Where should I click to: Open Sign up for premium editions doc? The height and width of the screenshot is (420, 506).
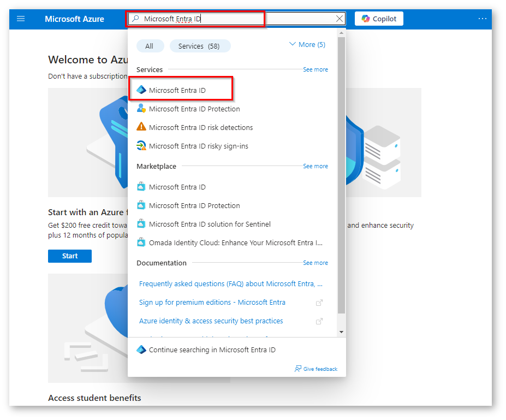212,303
